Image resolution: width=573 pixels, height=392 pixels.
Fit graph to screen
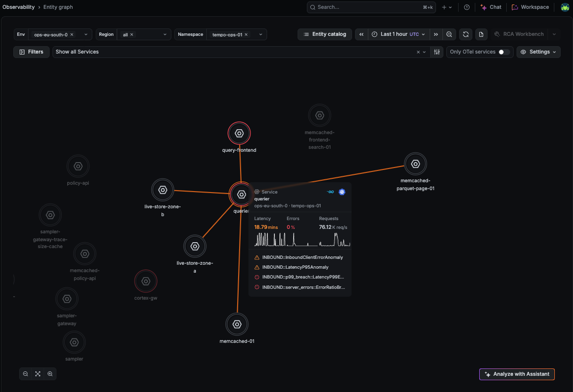coord(38,374)
